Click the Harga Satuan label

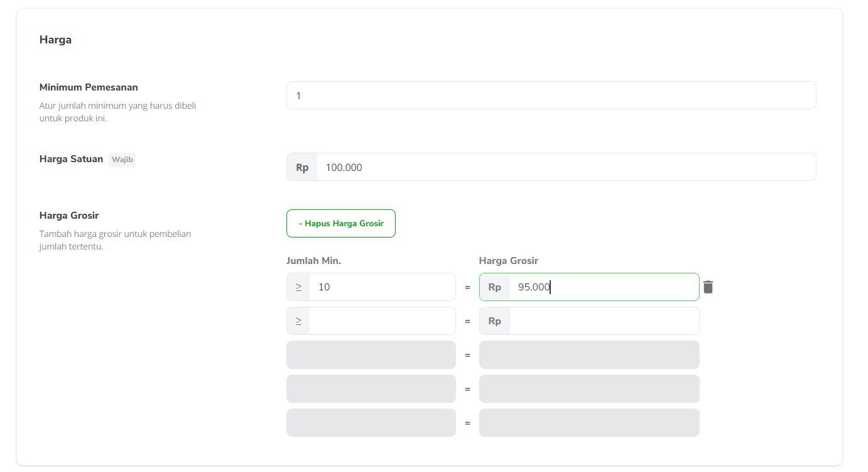tap(71, 159)
